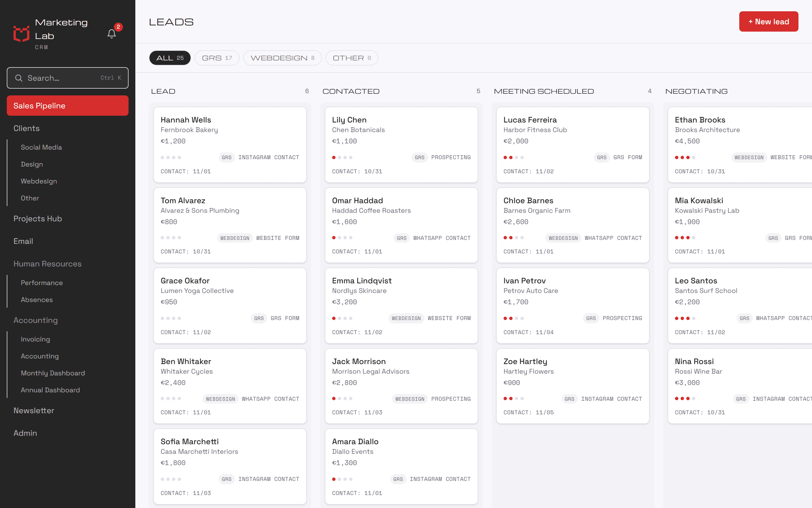
Task: Focus the Search input field
Action: [x=67, y=78]
